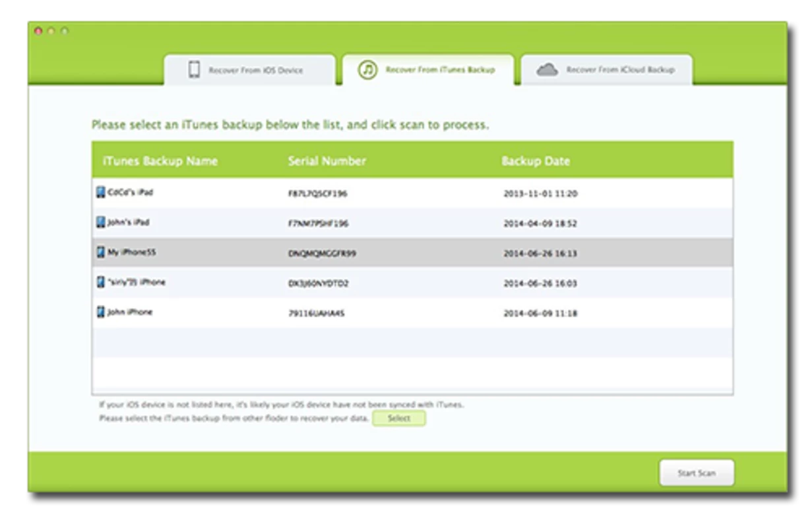Select the CoCo's iPad backup name
Image resolution: width=812 pixels, height=528 pixels.
coord(131,193)
